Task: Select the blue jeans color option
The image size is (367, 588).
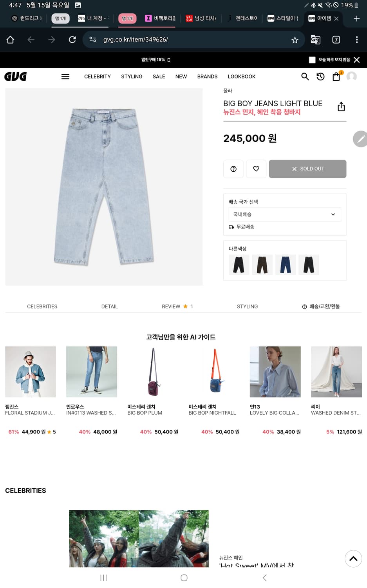Action: [x=286, y=265]
